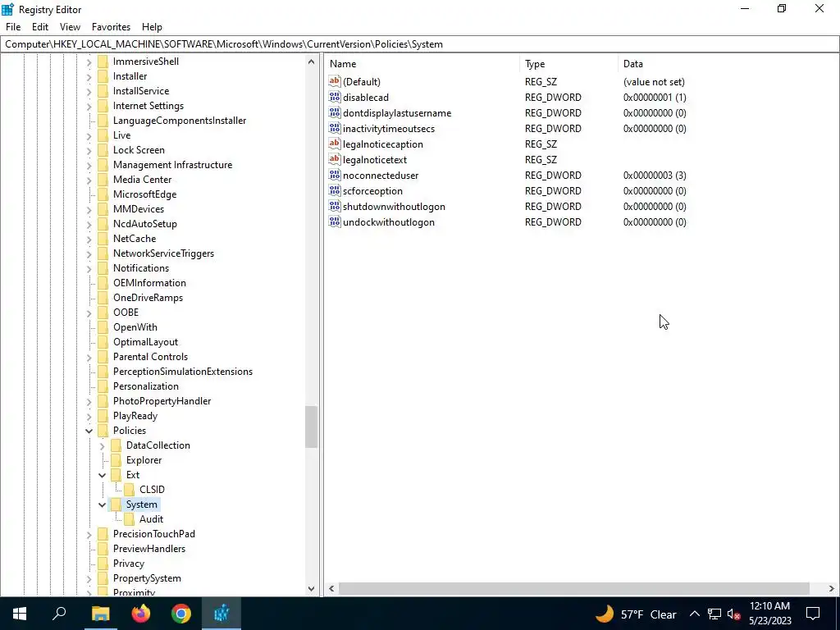Click the muted volume tray icon

734,614
